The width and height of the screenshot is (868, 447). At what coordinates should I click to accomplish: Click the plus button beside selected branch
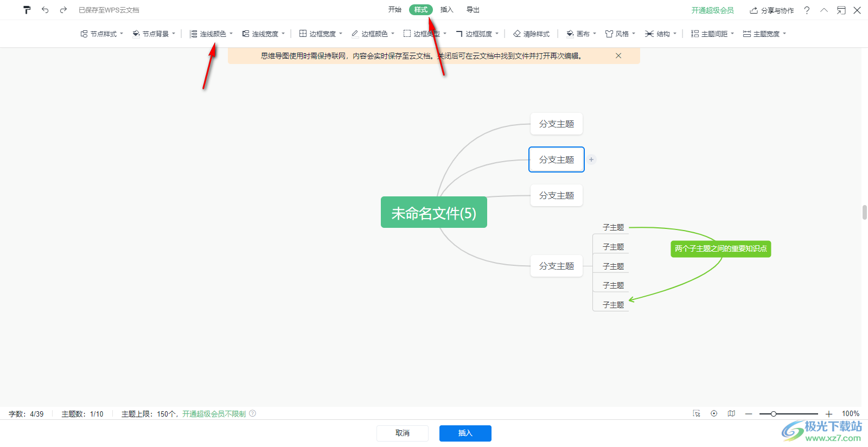tap(591, 159)
